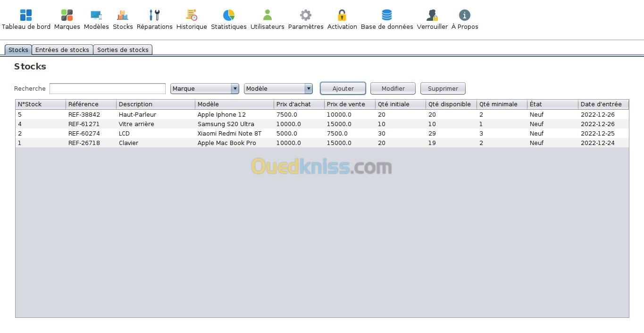
Task: Go to Marques section icon
Action: point(67,15)
